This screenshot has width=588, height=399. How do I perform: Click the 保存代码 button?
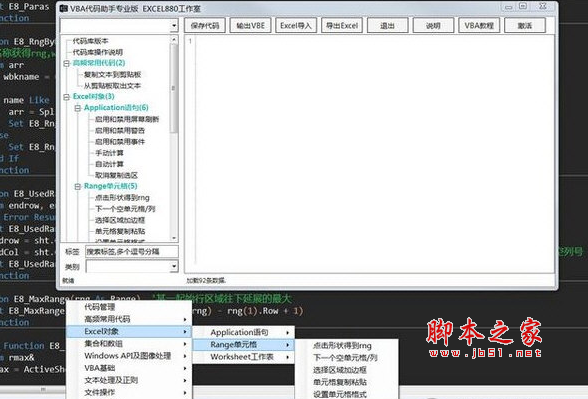pos(205,26)
